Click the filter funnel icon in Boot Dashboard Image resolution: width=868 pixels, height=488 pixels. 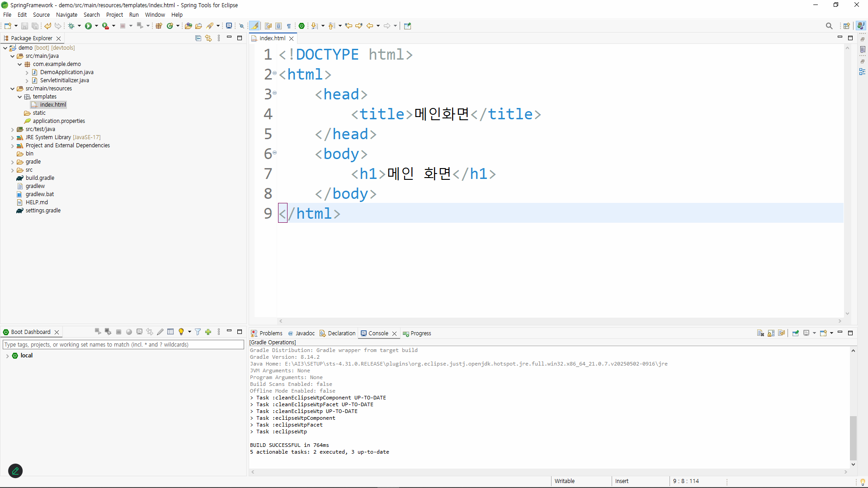pyautogui.click(x=198, y=332)
